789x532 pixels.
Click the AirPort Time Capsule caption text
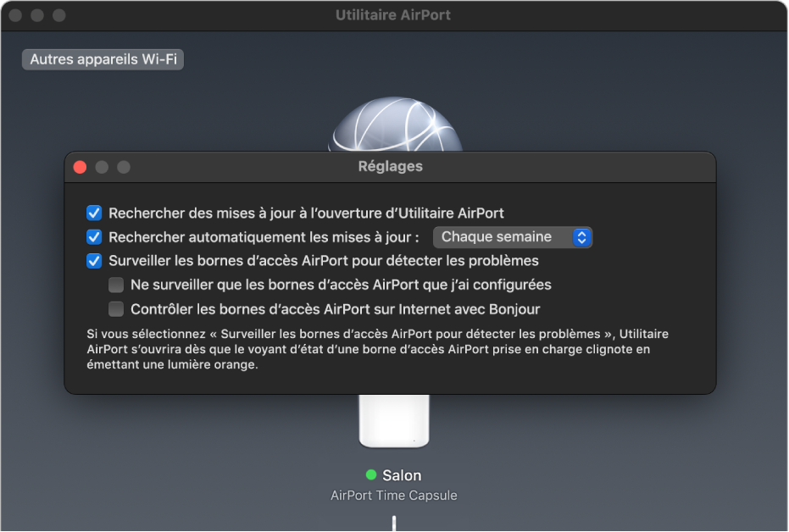tap(394, 496)
